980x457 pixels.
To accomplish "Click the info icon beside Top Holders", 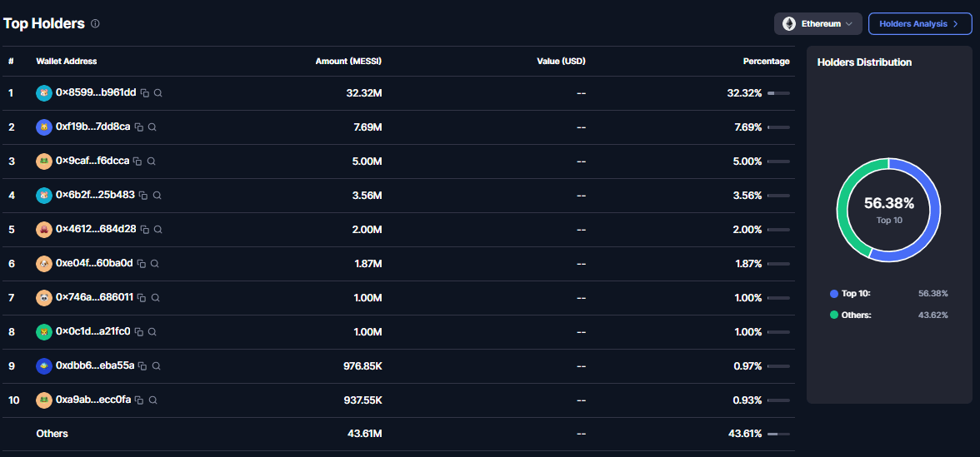I will click(95, 23).
